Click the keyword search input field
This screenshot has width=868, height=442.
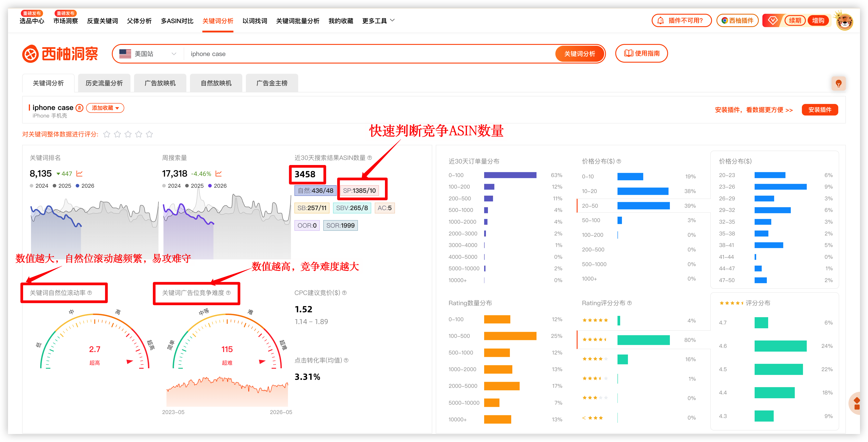pos(369,54)
